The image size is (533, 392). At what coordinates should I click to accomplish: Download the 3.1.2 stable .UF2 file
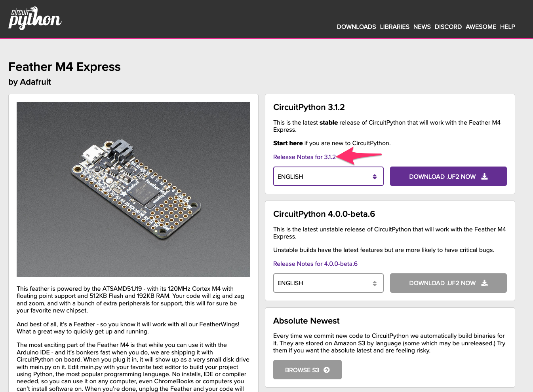pyautogui.click(x=448, y=176)
